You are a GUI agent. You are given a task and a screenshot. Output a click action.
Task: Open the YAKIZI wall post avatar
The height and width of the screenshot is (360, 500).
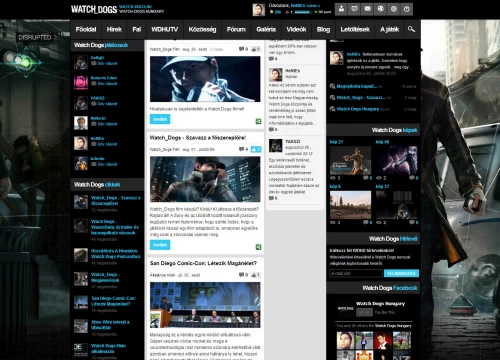(x=276, y=146)
